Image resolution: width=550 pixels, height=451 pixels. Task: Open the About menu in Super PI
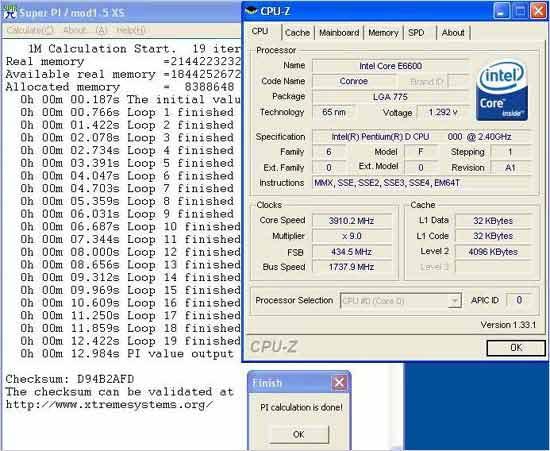coord(85,30)
